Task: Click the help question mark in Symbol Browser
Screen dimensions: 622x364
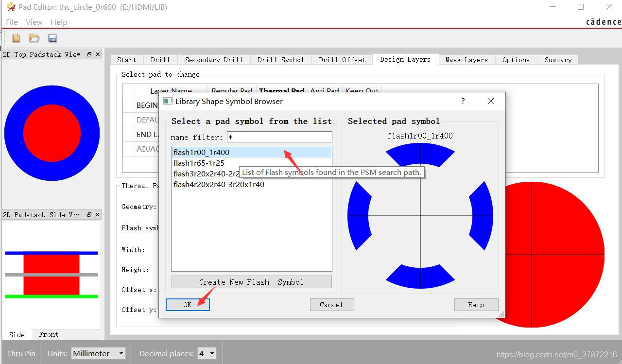Action: (463, 101)
